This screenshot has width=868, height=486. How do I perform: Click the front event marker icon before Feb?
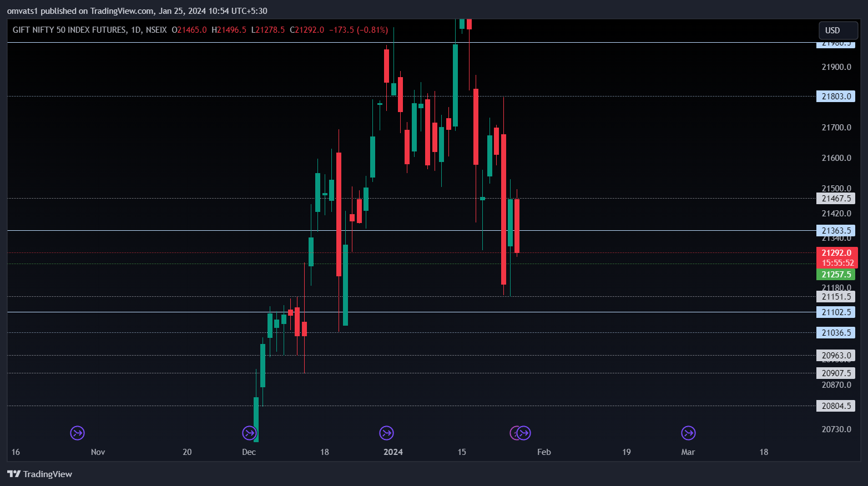[524, 433]
